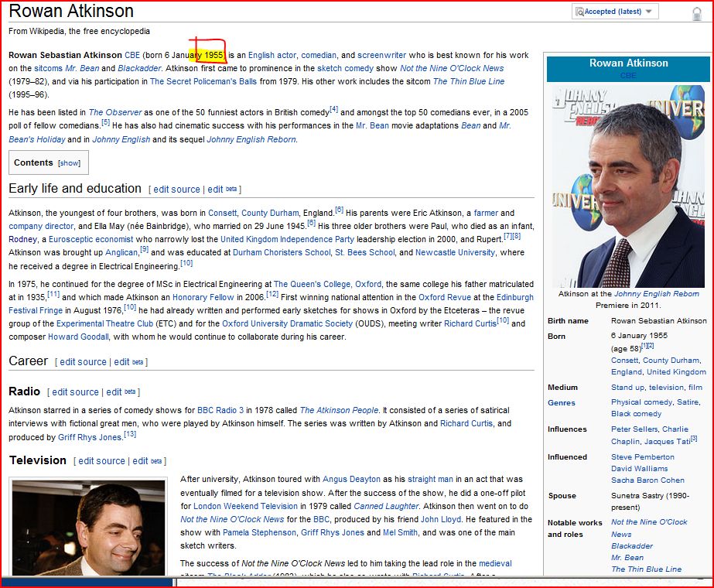
Task: Open Griff Rhys Jones link in Radio section
Action: [x=90, y=437]
